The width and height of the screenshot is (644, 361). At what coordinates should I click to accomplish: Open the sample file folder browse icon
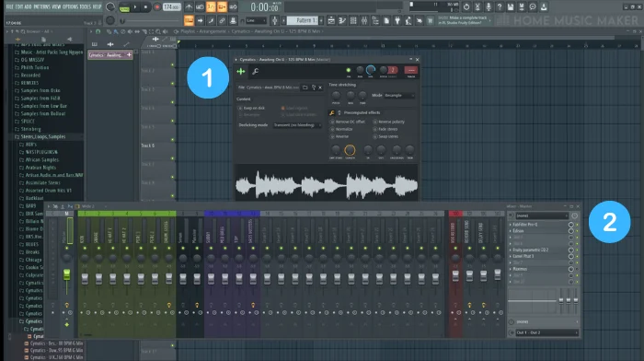pos(305,87)
